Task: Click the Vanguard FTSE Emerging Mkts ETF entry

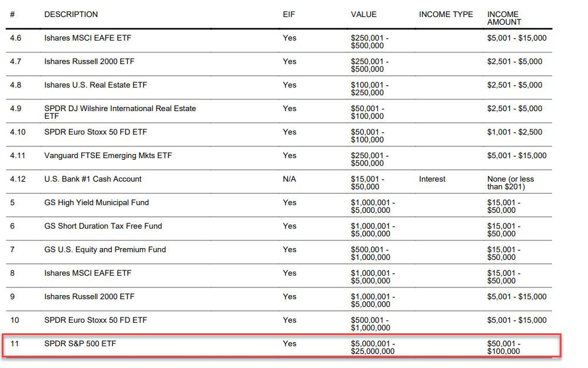Action: point(108,155)
